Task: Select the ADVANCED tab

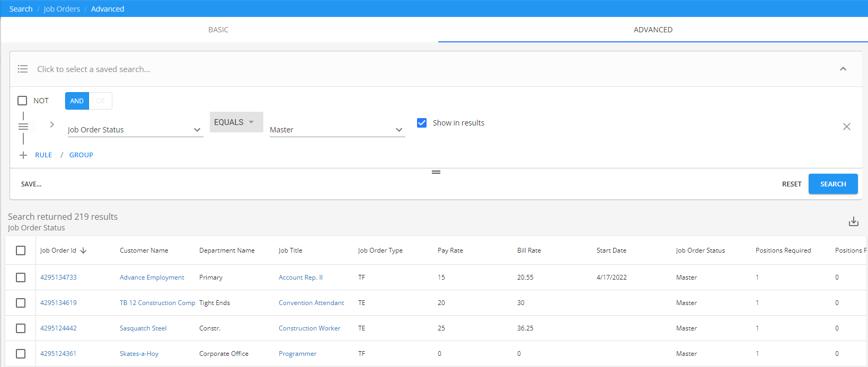Action: (653, 30)
